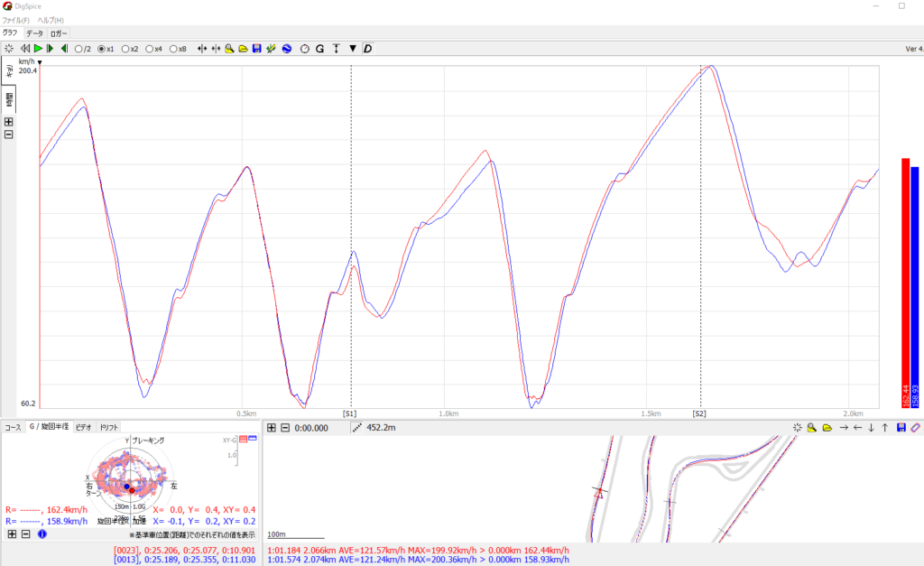
Task: Click the eraser icon in map toolbar
Action: click(x=914, y=427)
